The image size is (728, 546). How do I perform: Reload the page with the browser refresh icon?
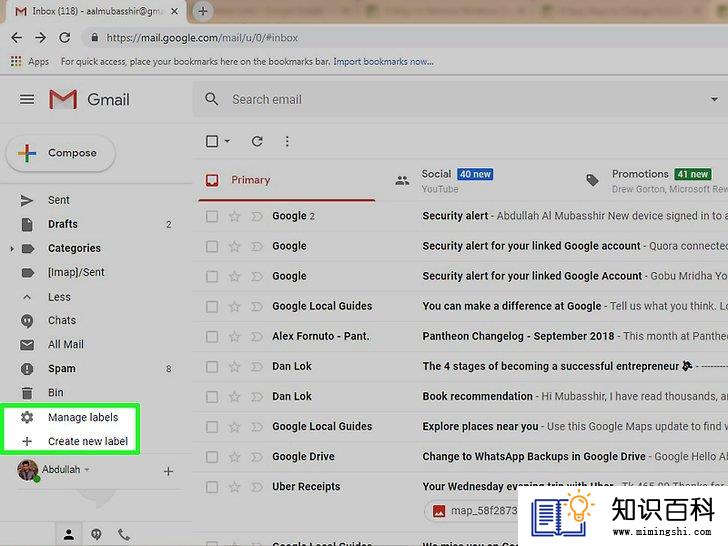pos(65,38)
